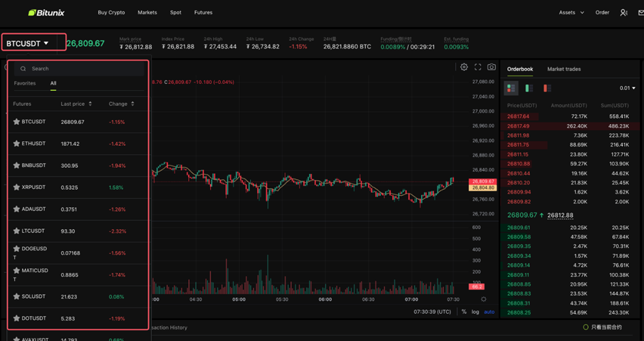Favorite ETHUSDT with its star
The height and width of the screenshot is (341, 644).
(16, 143)
